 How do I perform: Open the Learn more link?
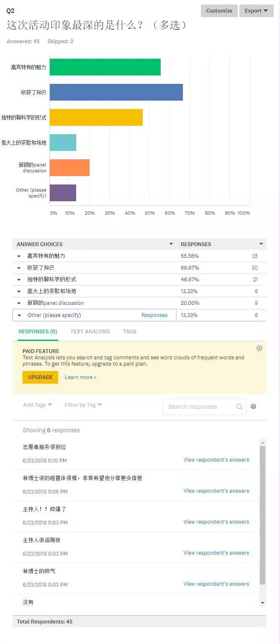pyautogui.click(x=80, y=377)
